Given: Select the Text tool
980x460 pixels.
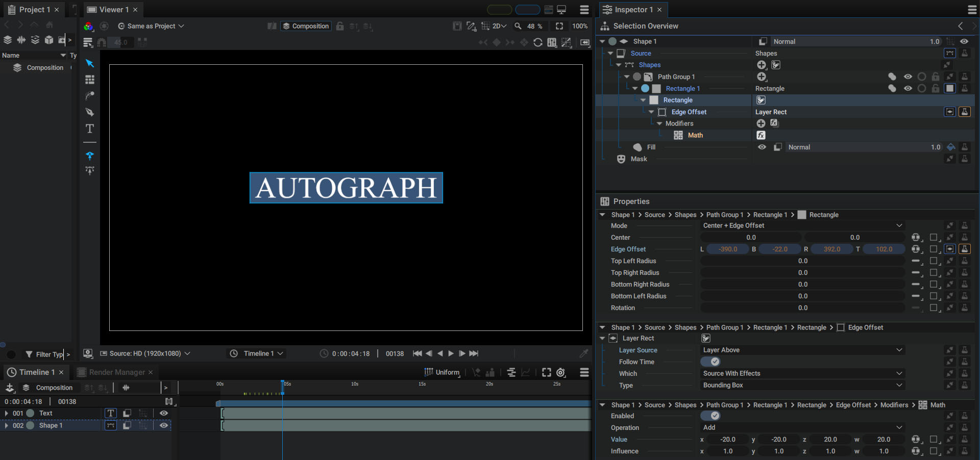Looking at the screenshot, I should (x=90, y=129).
